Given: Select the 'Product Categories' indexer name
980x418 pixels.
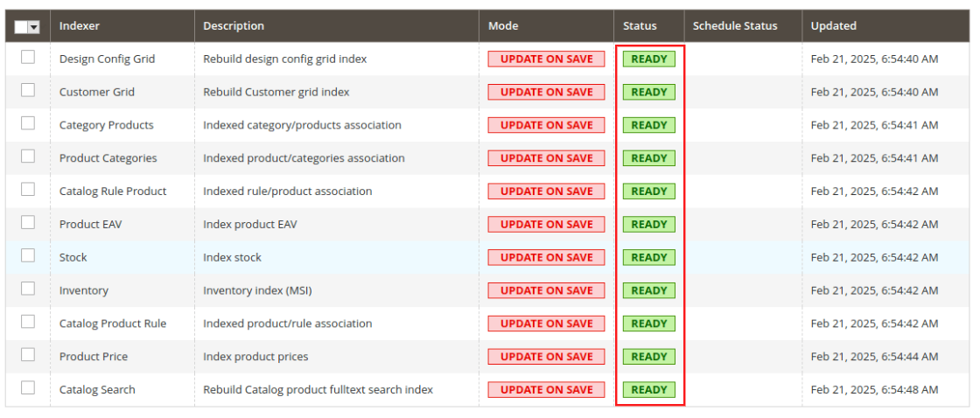Looking at the screenshot, I should (108, 158).
